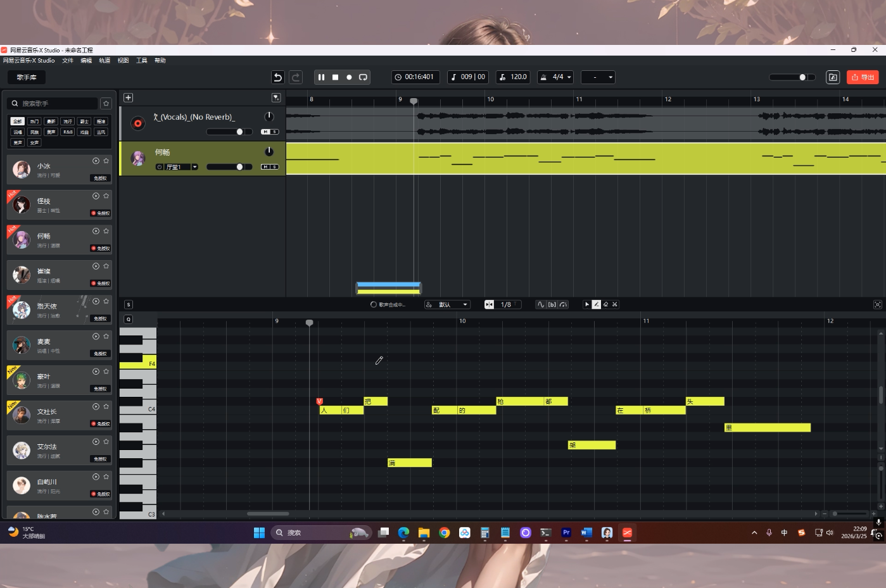
Task: Pause playback with the pause button
Action: (x=321, y=77)
